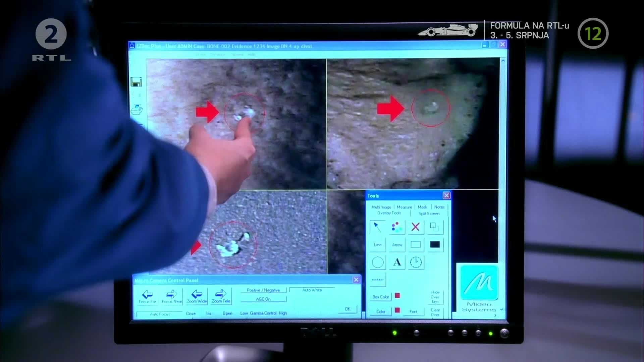Select the circle drawing tool
The image size is (644, 362).
point(378,262)
